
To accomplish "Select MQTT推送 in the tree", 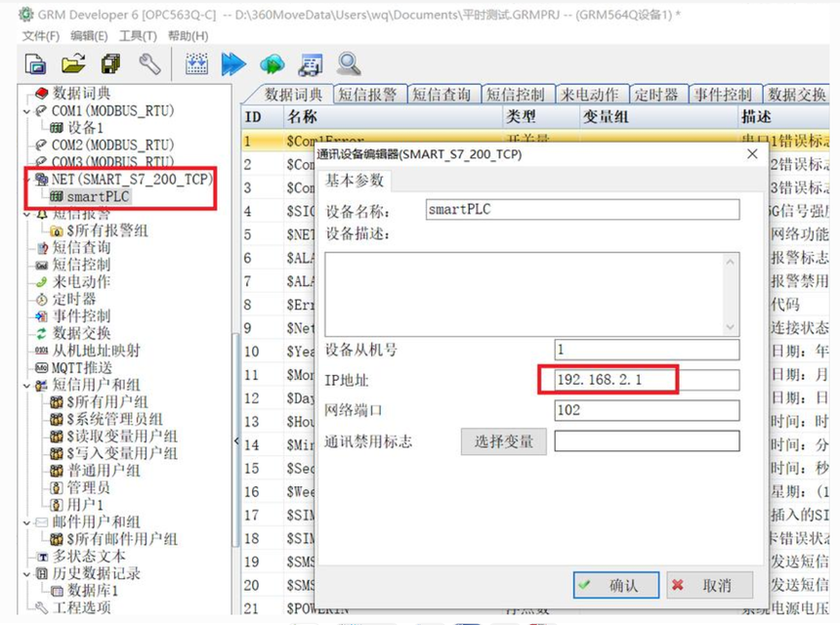I will 82,368.
